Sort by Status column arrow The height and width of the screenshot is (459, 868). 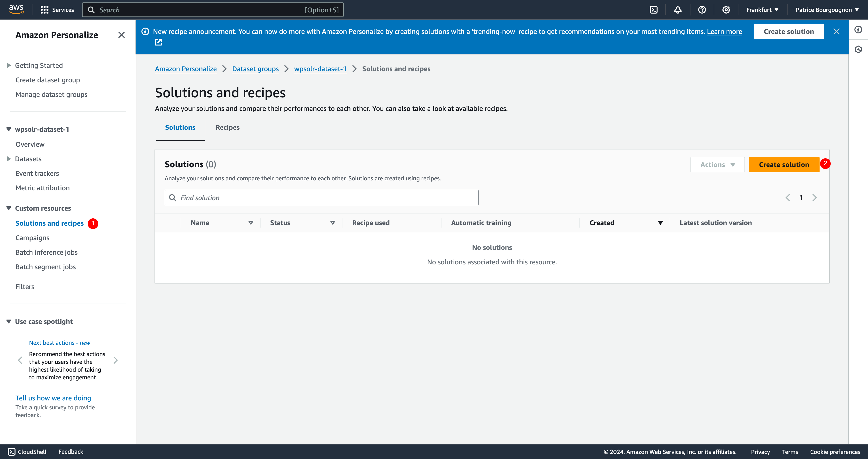[x=333, y=222]
